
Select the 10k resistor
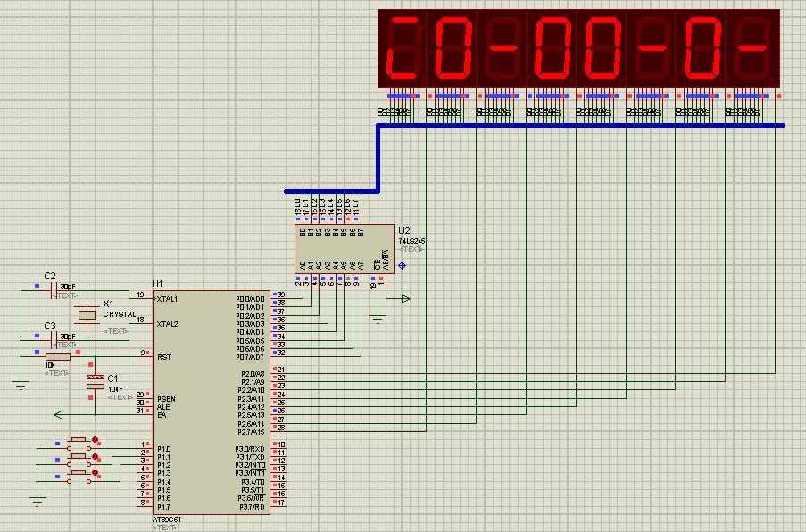point(57,357)
